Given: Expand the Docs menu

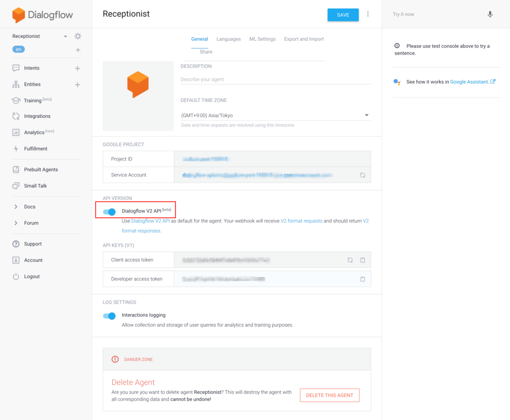Looking at the screenshot, I should [x=29, y=207].
